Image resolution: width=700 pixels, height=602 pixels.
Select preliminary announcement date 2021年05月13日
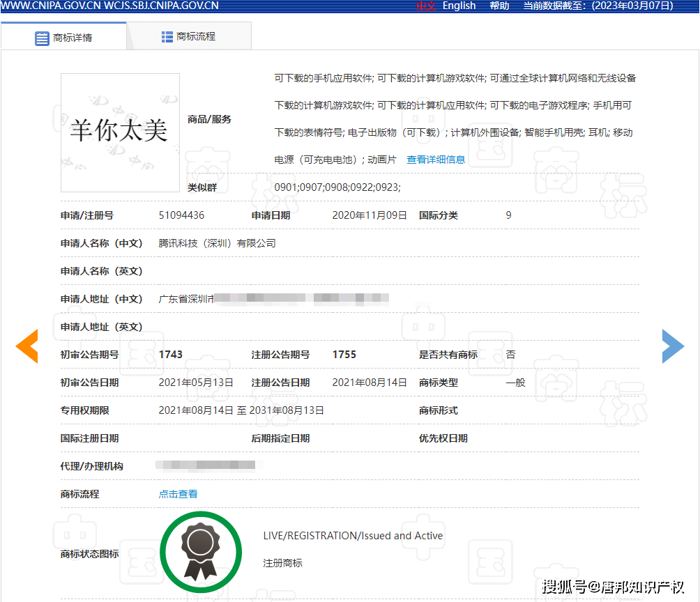click(196, 383)
